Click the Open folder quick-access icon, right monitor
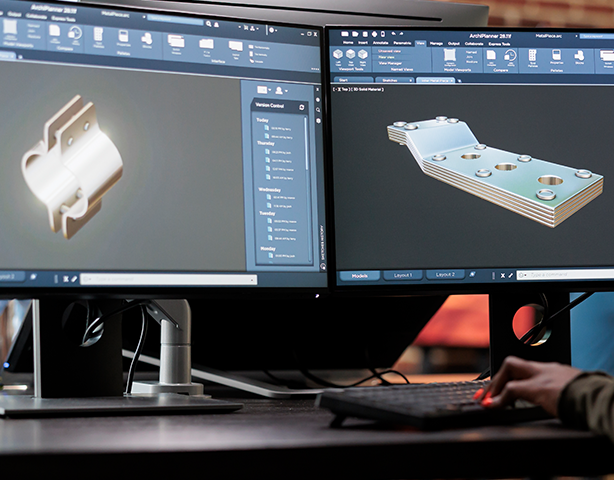The width and height of the screenshot is (614, 480). [355, 34]
